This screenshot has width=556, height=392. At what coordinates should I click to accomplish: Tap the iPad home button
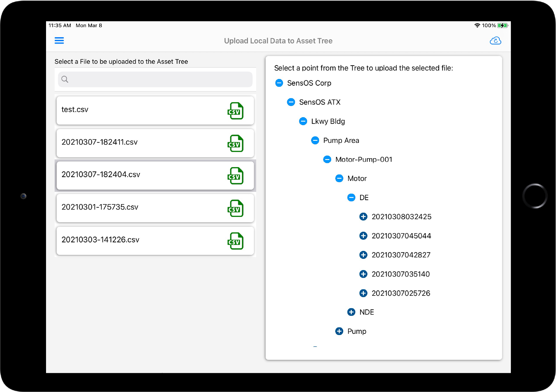535,196
